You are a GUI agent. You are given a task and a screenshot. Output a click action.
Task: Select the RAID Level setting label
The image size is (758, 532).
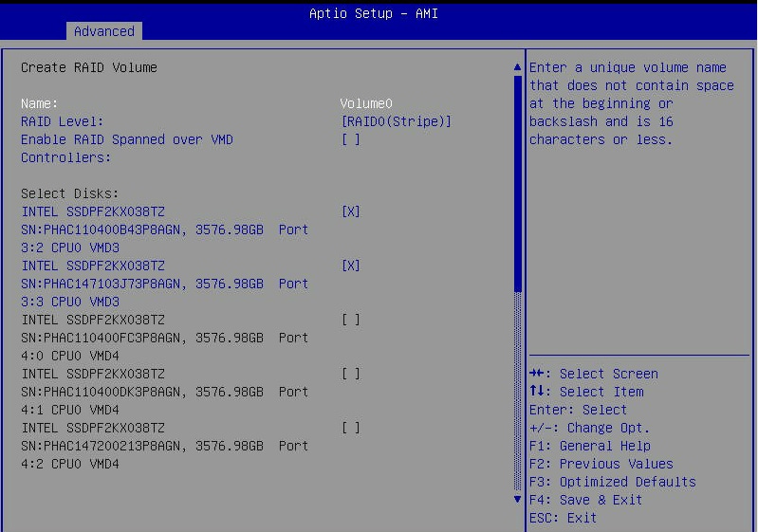(63, 121)
